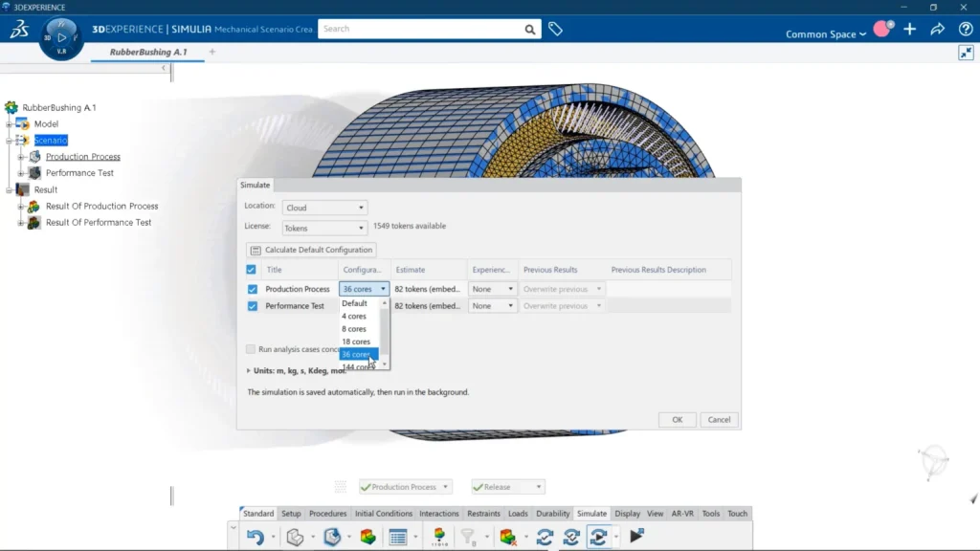The width and height of the screenshot is (980, 551).
Task: Click the black play arrow icon in the toolbar
Action: pyautogui.click(x=636, y=536)
